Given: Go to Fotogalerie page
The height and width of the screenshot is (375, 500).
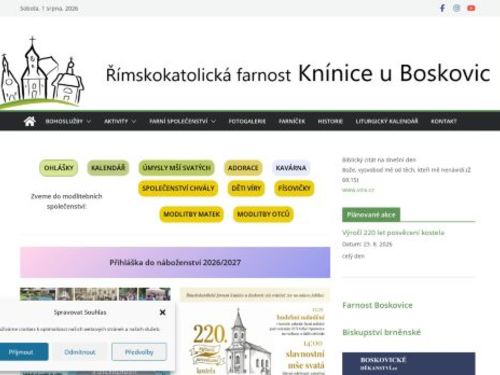Looking at the screenshot, I should click(x=247, y=121).
